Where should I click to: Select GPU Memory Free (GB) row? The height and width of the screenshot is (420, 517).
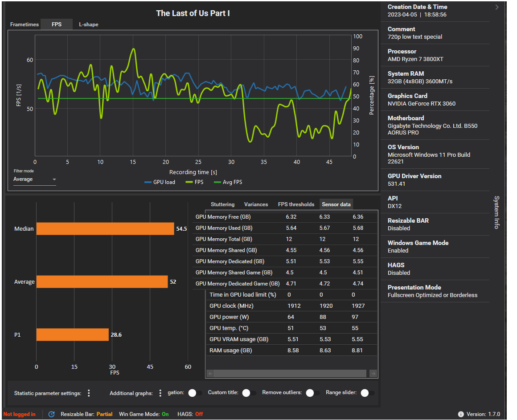pos(285,217)
